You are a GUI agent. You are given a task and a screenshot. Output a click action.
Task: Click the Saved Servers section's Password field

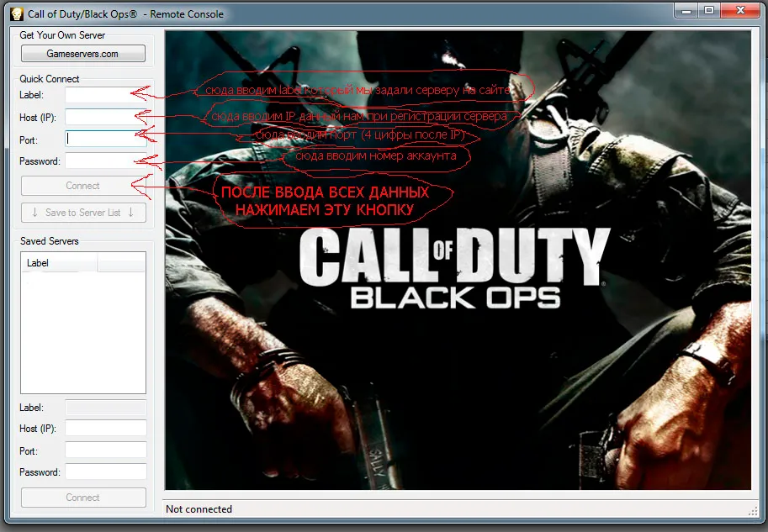(x=106, y=472)
